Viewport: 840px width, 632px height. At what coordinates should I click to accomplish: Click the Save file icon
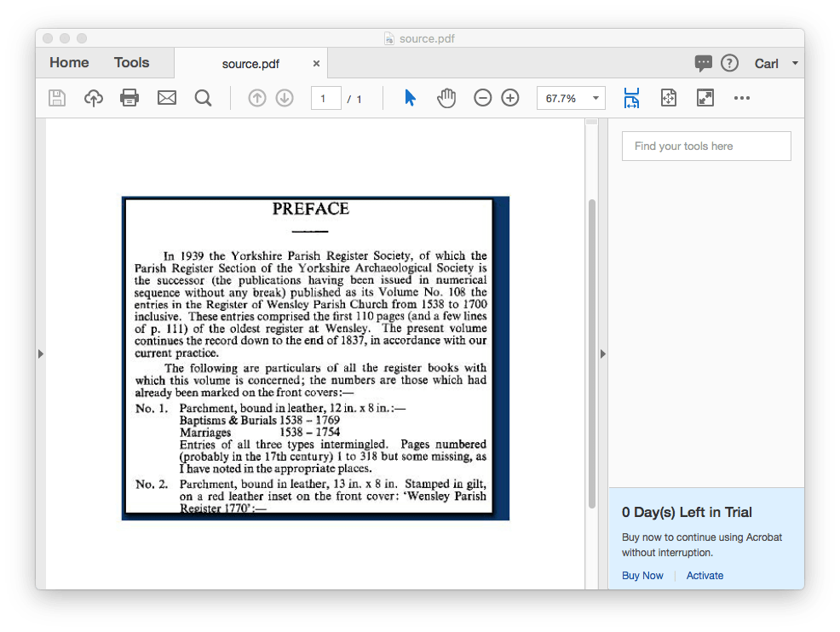pyautogui.click(x=56, y=97)
